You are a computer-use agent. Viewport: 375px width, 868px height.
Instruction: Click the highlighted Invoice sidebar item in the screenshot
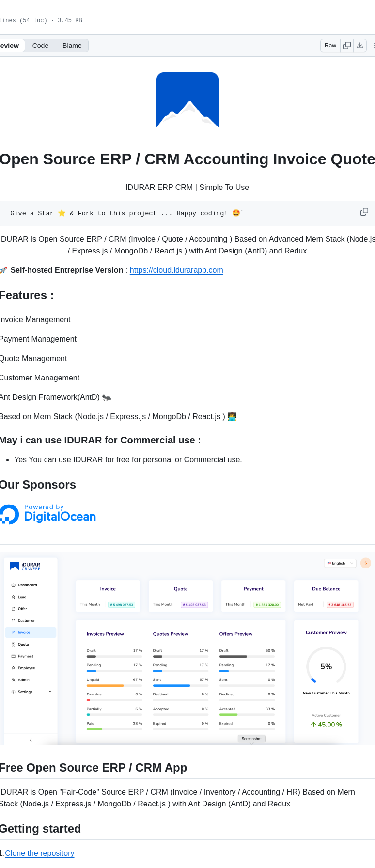31,632
